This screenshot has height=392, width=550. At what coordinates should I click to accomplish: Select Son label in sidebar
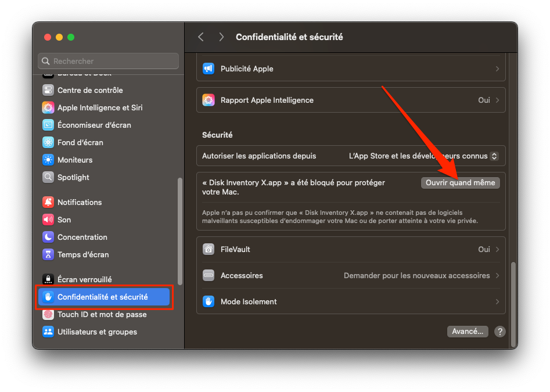pos(64,220)
